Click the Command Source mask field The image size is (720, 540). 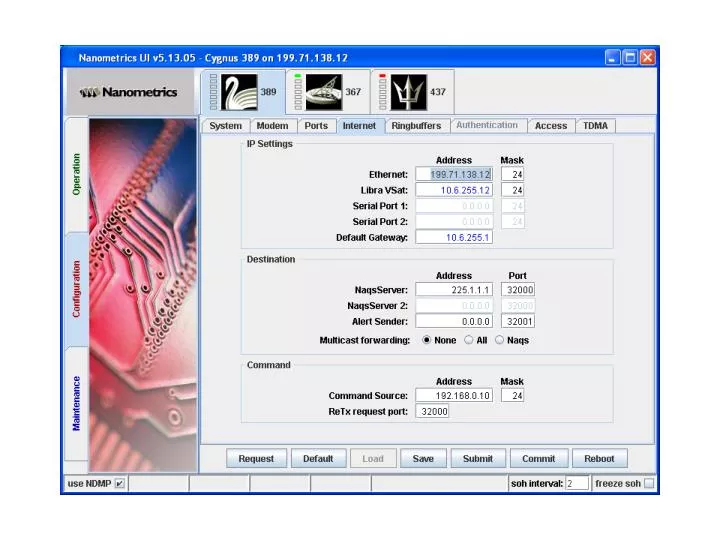(x=512, y=396)
